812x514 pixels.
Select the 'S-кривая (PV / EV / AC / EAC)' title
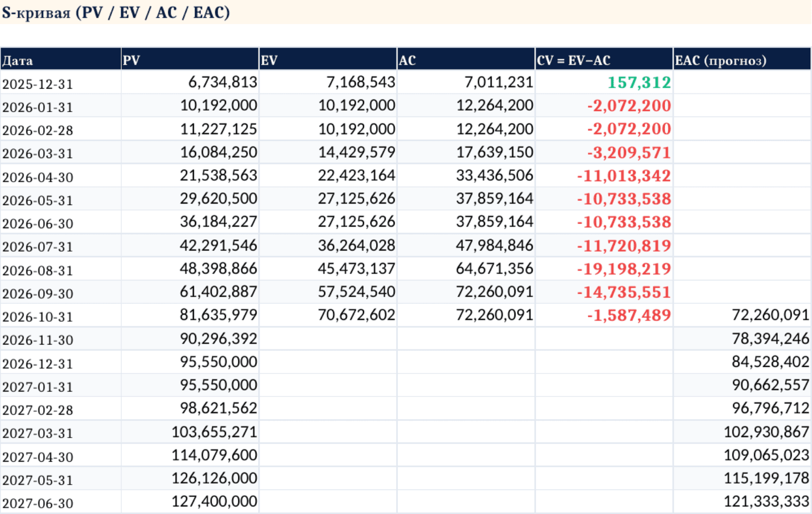pyautogui.click(x=115, y=12)
